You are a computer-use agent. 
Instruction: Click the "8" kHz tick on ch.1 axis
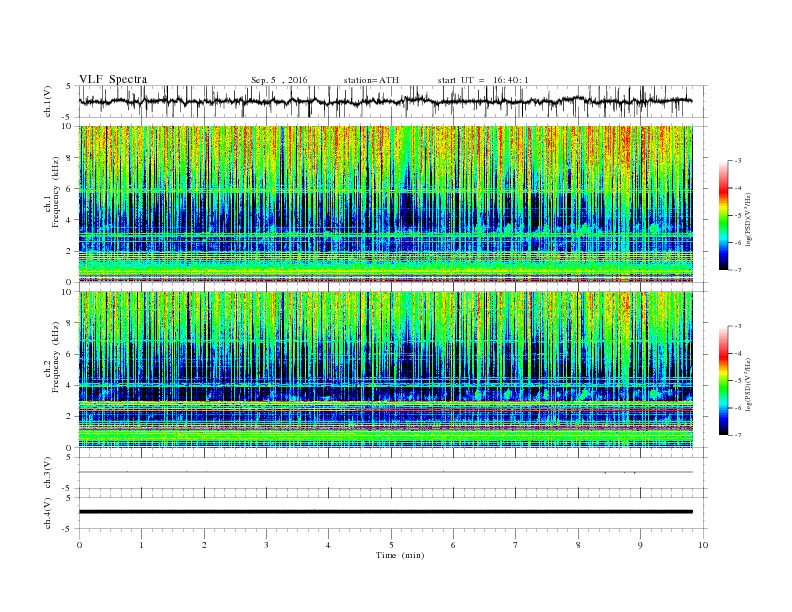pos(70,158)
